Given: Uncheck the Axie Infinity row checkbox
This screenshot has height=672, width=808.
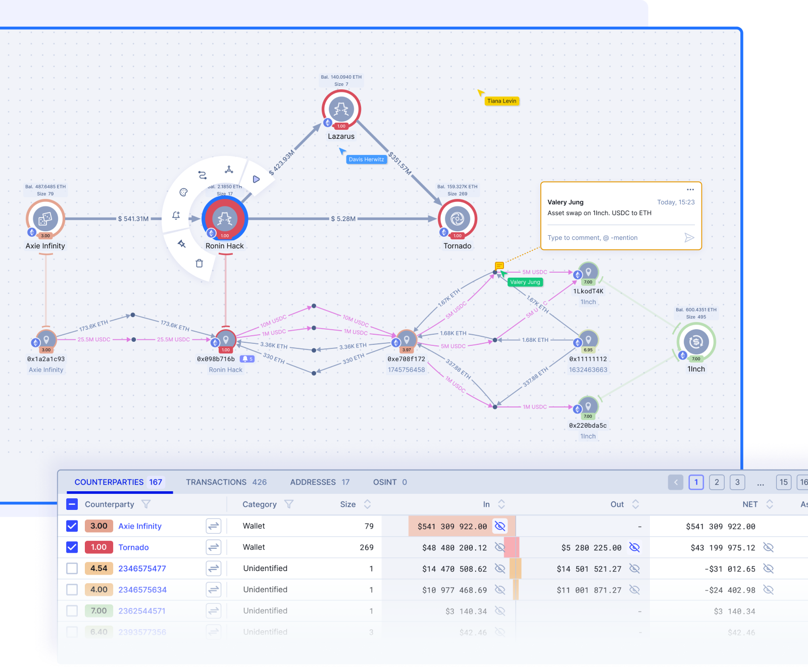Looking at the screenshot, I should click(x=72, y=526).
